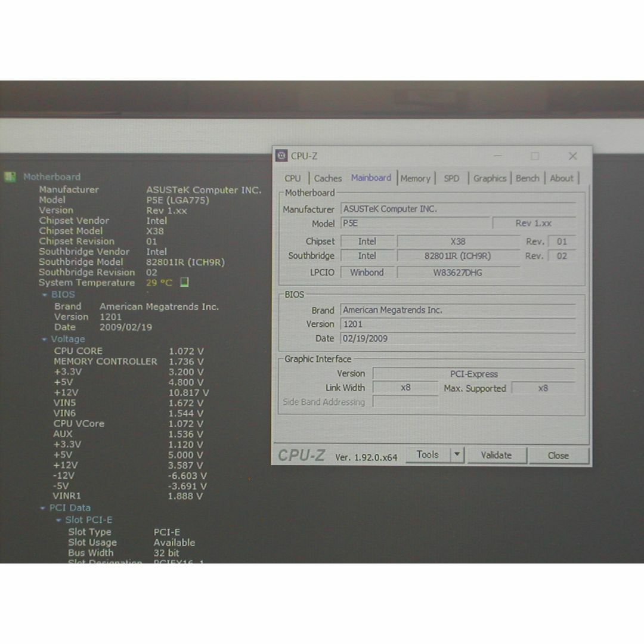644x644 pixels.
Task: Open the SPD tab
Action: tap(451, 178)
